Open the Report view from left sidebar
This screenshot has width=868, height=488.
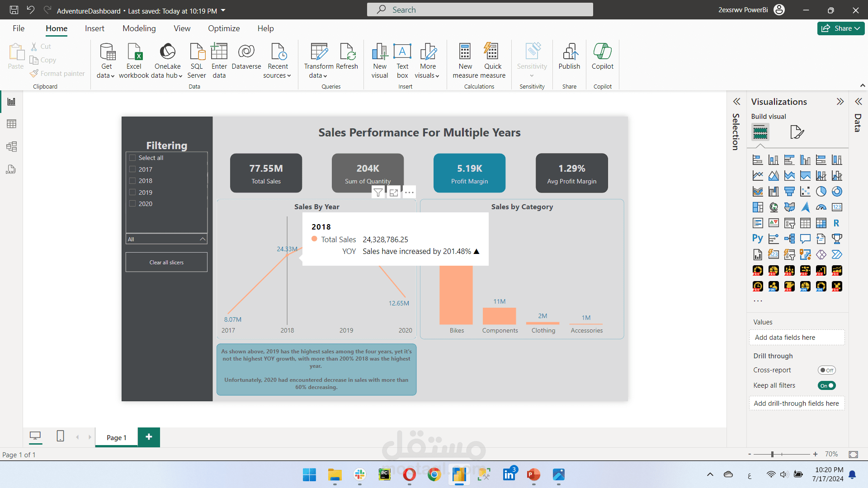(x=11, y=102)
